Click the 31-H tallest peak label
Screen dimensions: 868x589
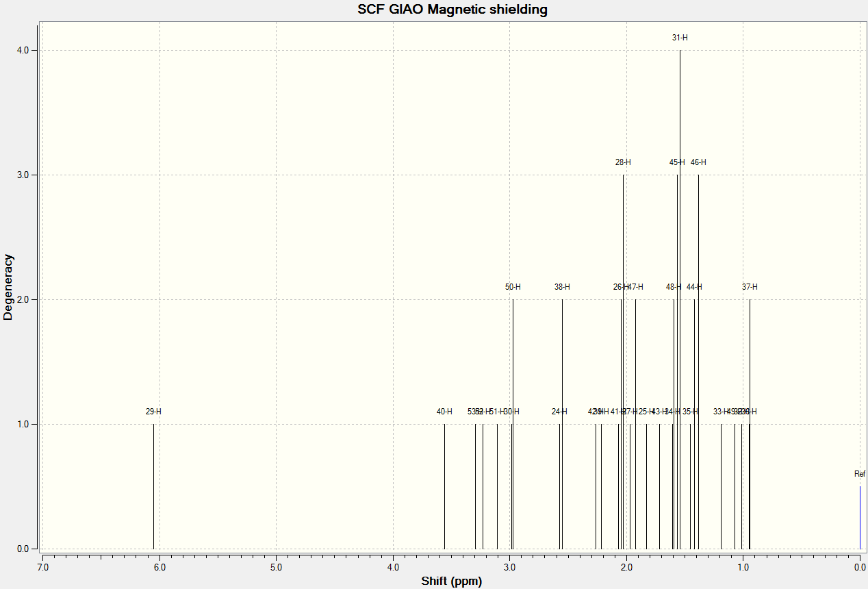(x=680, y=38)
